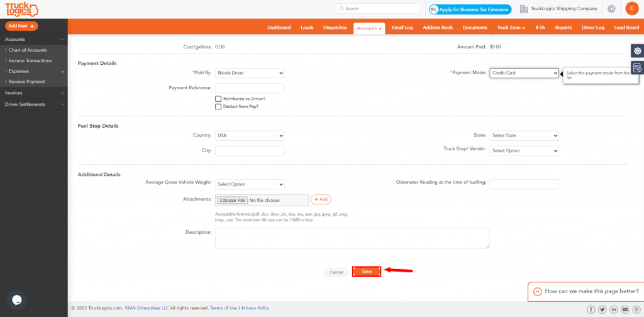644x317 pixels.
Task: Click the Add New button
Action: point(21,26)
